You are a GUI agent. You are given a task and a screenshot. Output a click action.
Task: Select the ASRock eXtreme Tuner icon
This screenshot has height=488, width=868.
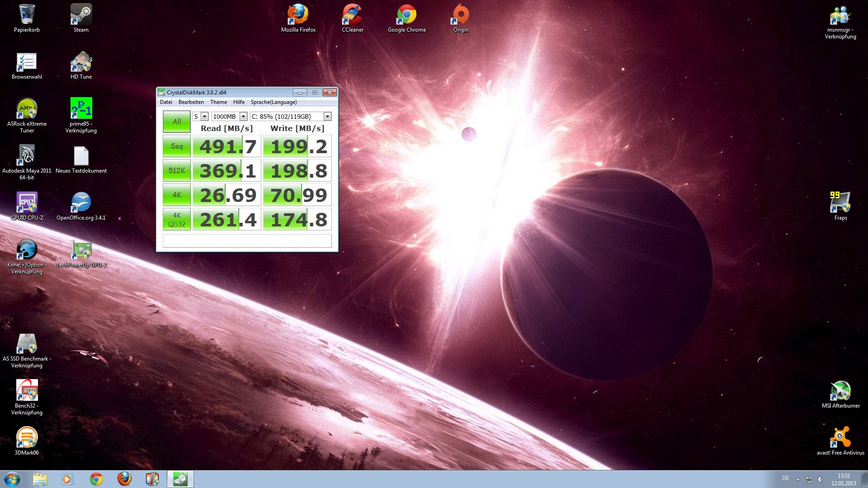point(27,115)
